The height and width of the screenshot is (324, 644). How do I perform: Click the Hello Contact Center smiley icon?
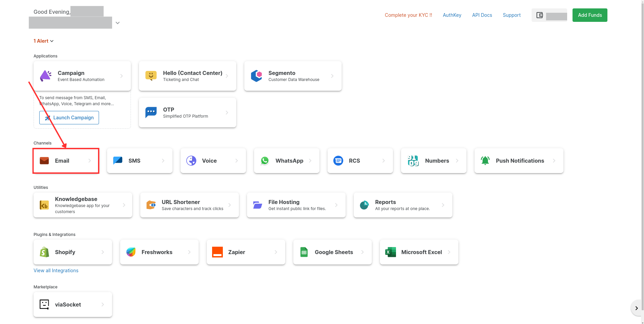tap(151, 76)
